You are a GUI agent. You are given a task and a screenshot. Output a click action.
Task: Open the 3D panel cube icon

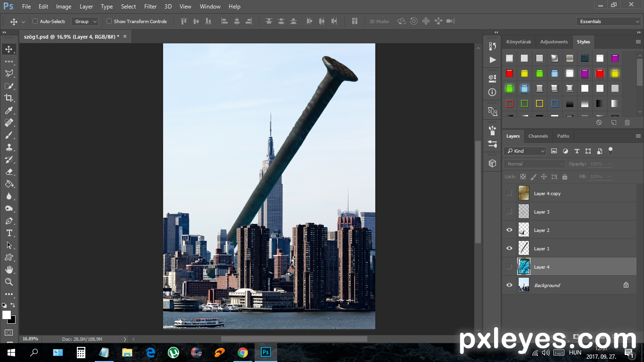(x=493, y=163)
